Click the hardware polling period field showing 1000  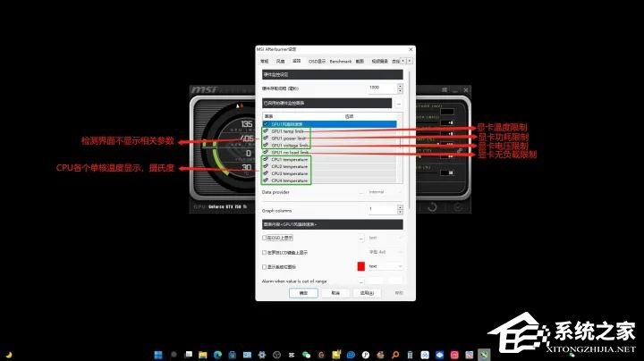(x=382, y=88)
